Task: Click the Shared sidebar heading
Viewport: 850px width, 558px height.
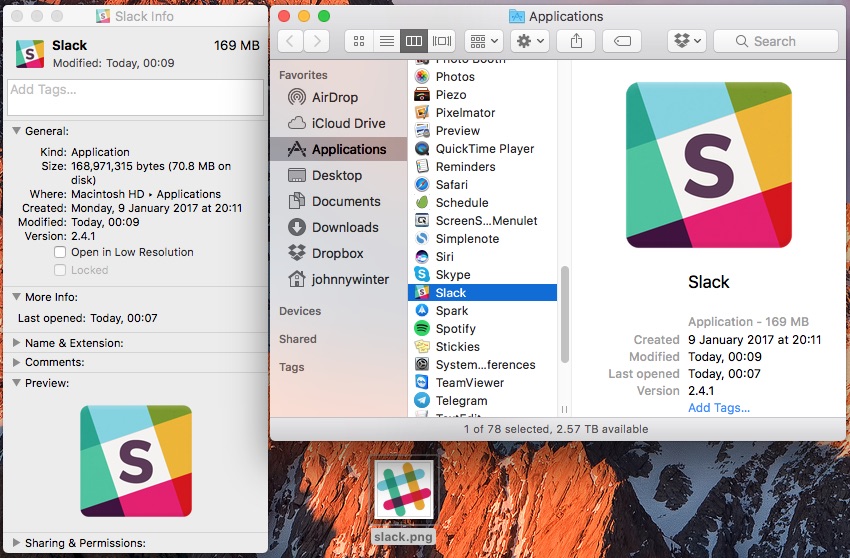Action: (x=298, y=339)
